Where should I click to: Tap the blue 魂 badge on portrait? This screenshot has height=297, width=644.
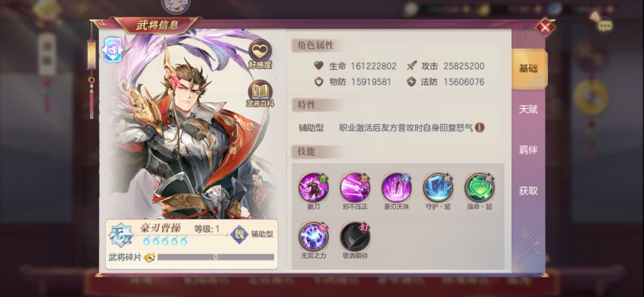pos(113,50)
